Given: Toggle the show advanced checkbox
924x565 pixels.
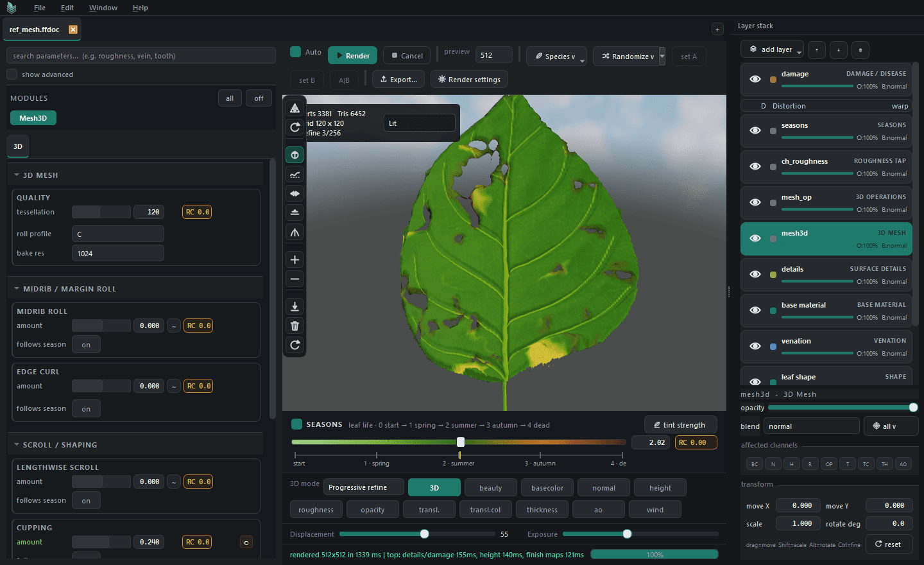Looking at the screenshot, I should pyautogui.click(x=12, y=74).
